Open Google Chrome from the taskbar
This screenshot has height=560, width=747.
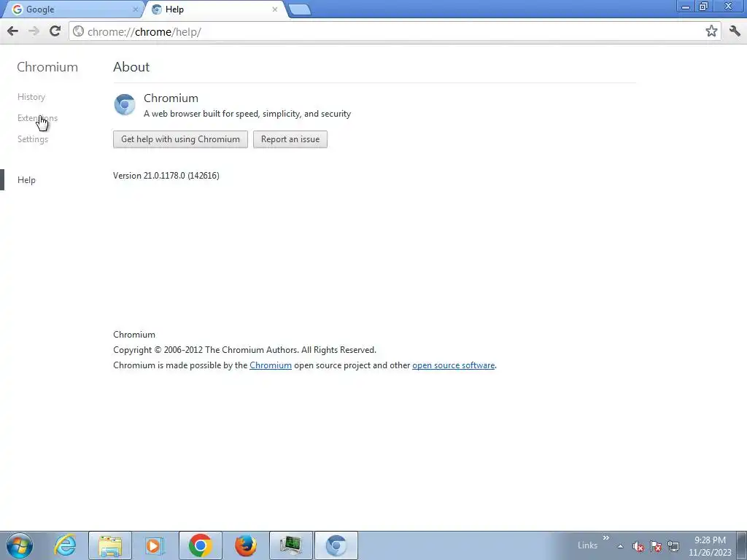[201, 545]
